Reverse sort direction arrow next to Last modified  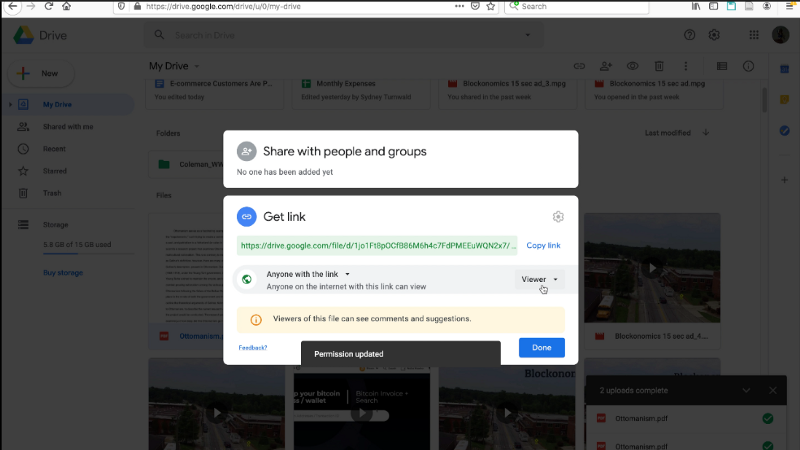(x=706, y=133)
